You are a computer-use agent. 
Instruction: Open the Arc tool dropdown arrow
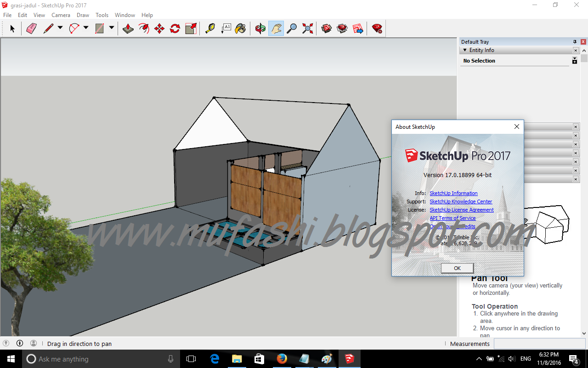click(x=86, y=28)
